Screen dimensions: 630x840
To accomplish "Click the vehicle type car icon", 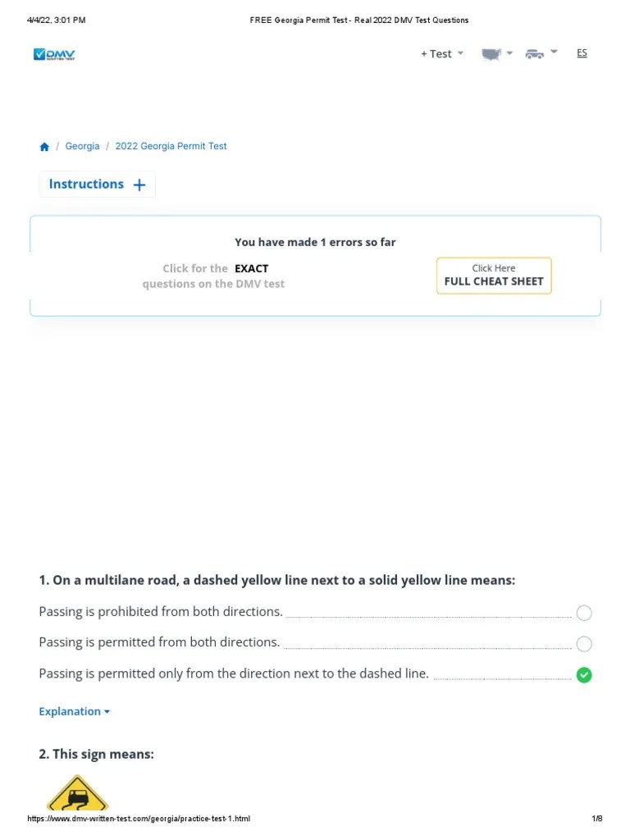I will (535, 52).
